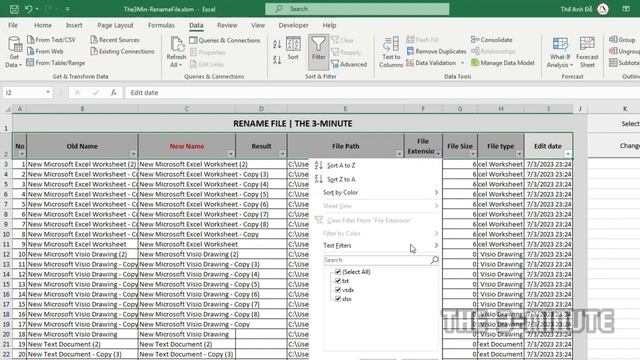Click cell "New Text Document (2)" in Old Name
Viewport: 640px width, 360px height.
82,344
